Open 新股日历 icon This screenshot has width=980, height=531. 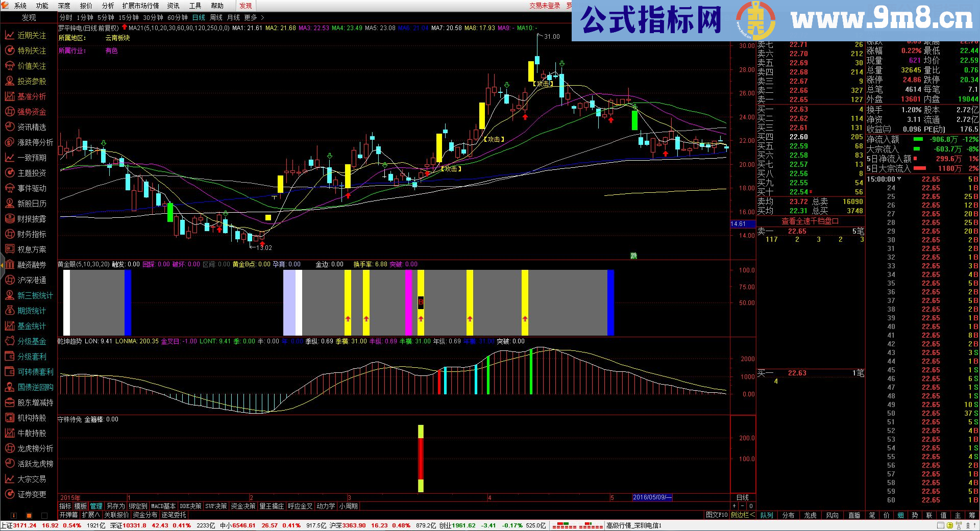(x=9, y=204)
